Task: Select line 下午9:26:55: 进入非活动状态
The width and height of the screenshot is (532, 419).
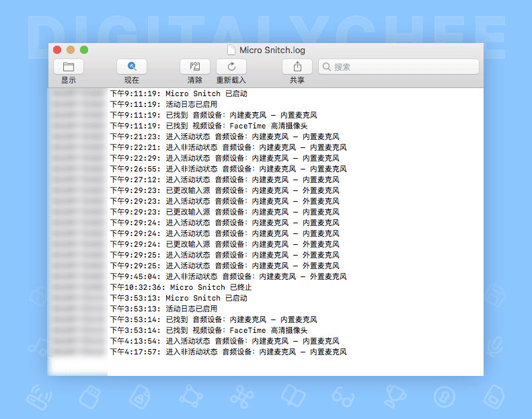Action: [229, 169]
